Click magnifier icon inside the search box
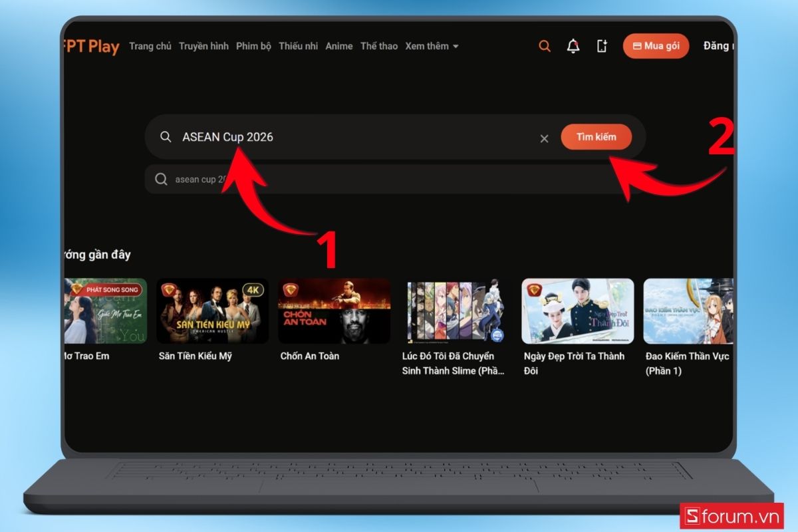 pyautogui.click(x=166, y=137)
